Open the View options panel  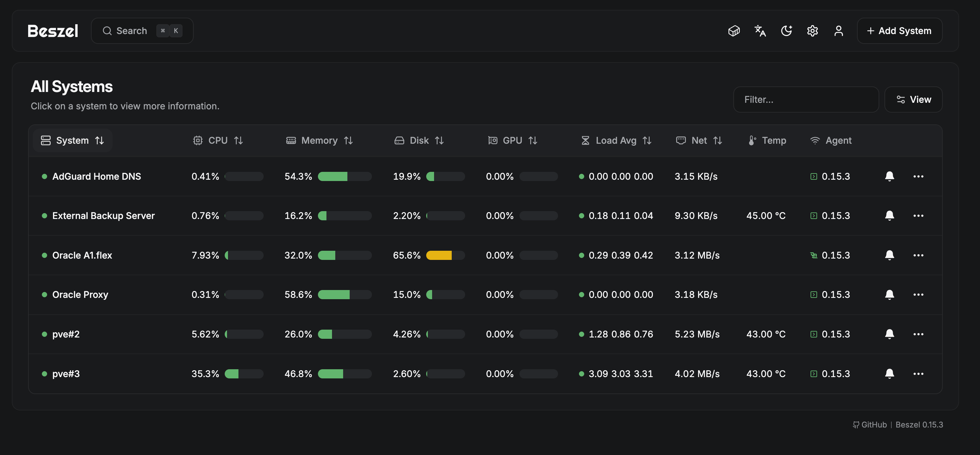point(913,100)
